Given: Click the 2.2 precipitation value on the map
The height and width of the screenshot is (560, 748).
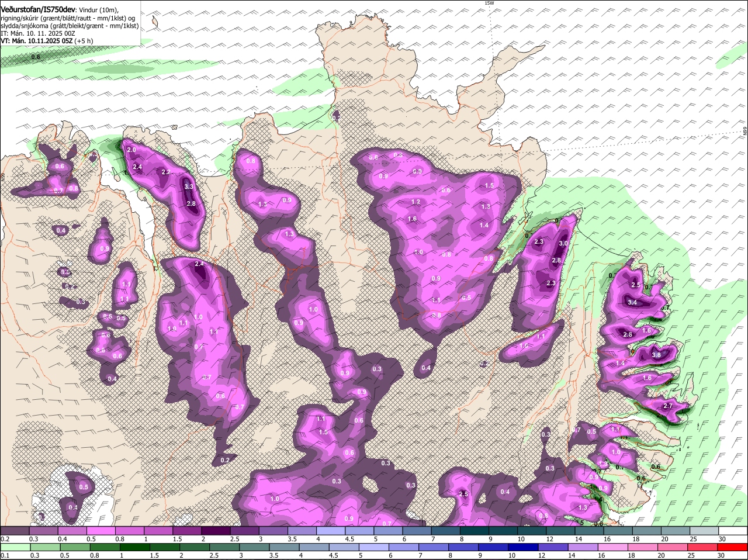Looking at the screenshot, I should coord(165,172).
